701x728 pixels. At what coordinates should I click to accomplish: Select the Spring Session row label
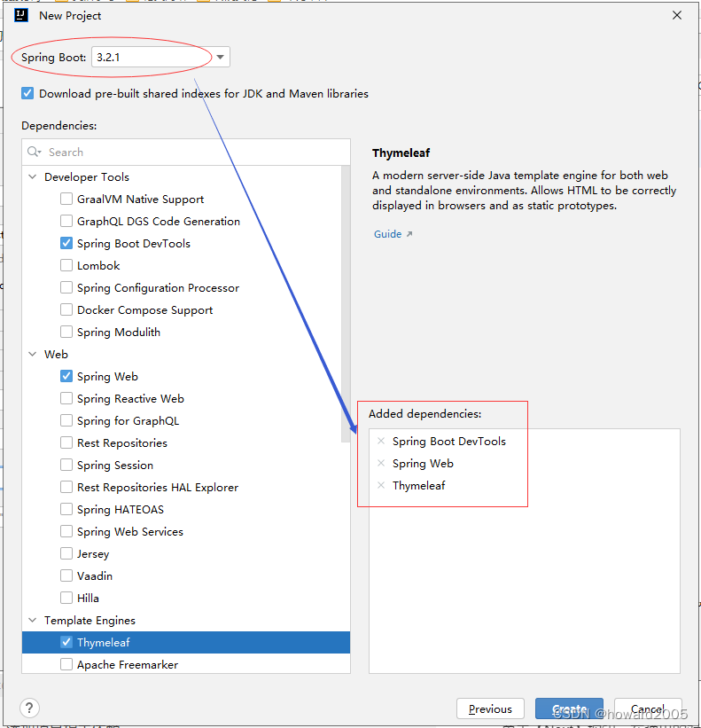click(115, 466)
